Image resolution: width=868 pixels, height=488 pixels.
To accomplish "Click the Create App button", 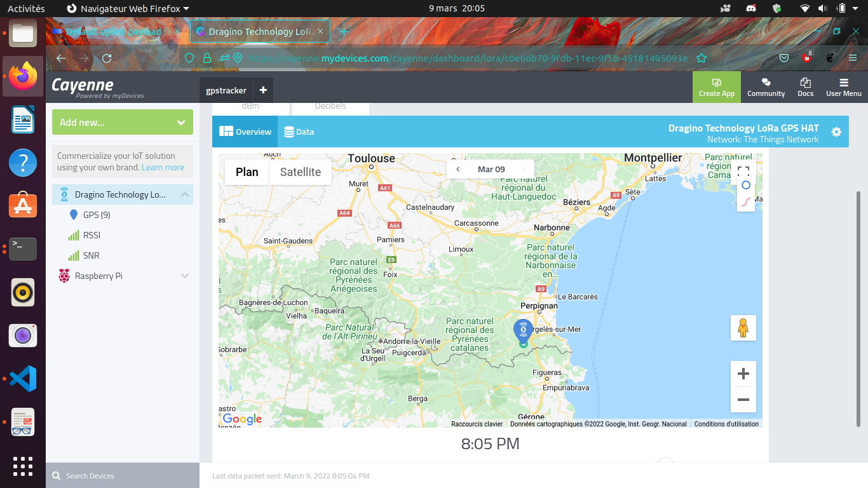I will 717,87.
